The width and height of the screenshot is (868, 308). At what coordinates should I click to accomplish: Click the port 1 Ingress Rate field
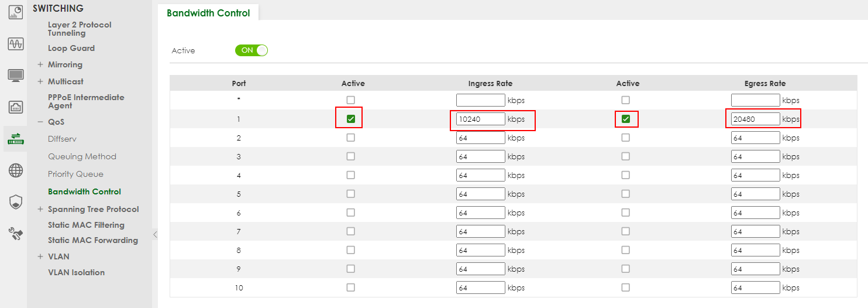pyautogui.click(x=480, y=119)
